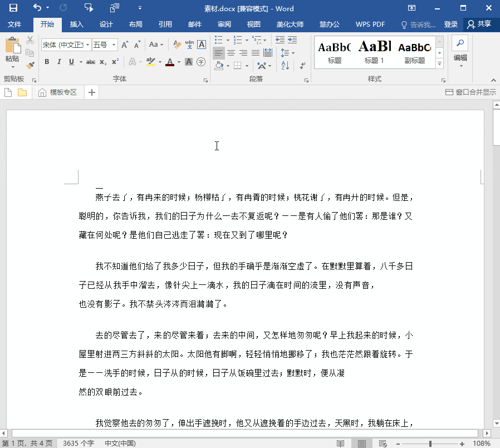Click the Shading paint bucket icon

[219, 65]
